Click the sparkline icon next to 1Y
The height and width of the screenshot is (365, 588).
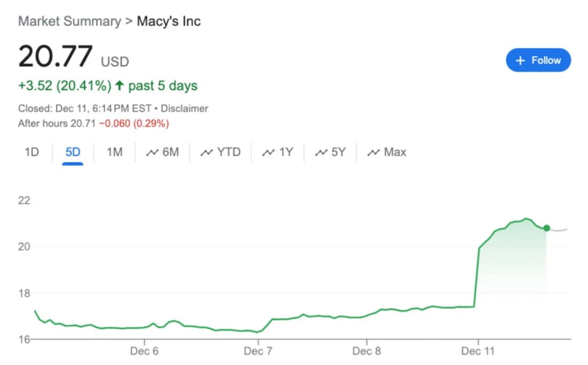[x=267, y=152]
